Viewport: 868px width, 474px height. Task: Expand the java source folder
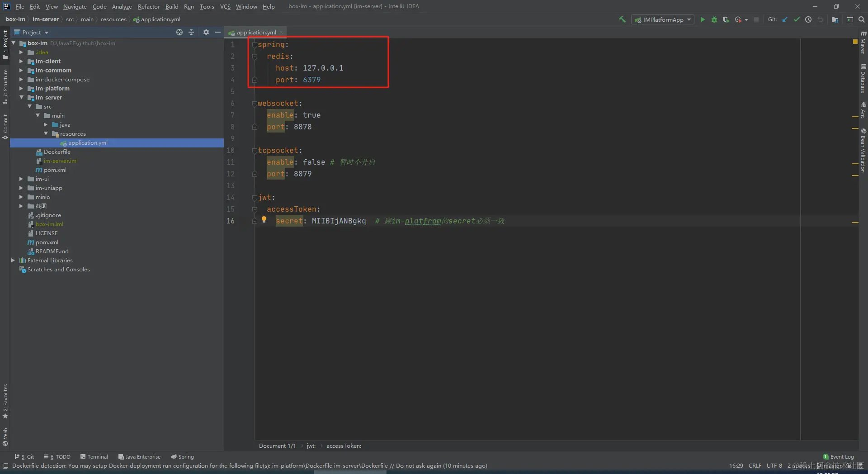[46, 124]
